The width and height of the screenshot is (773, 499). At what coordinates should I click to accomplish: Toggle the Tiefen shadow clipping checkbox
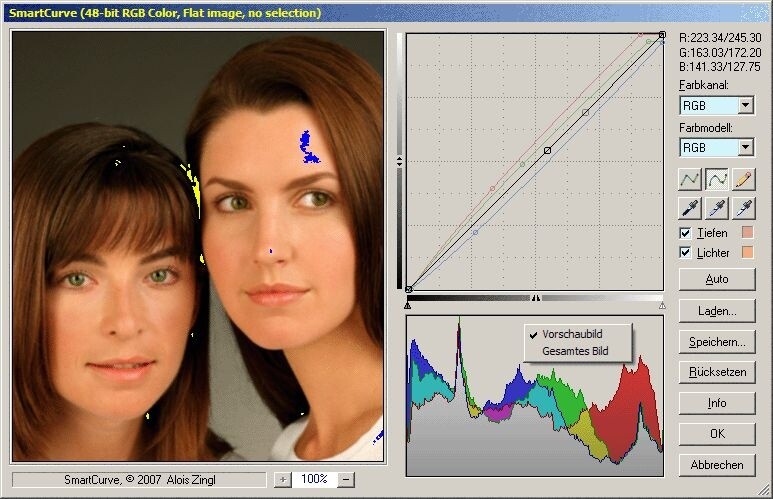click(685, 233)
